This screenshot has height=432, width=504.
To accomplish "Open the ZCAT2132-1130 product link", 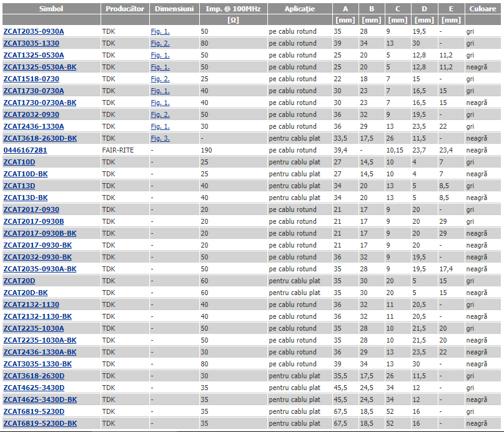I will 31,304.
